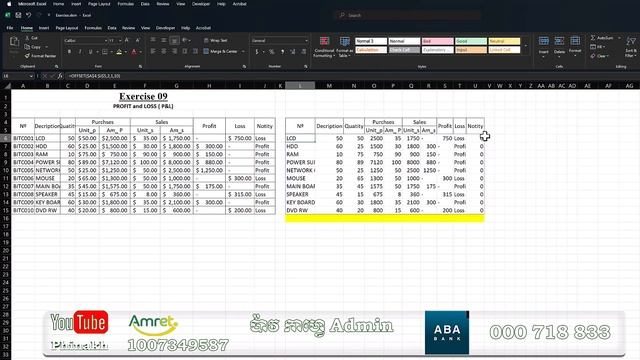Image resolution: width=640 pixels, height=360 pixels.
Task: Undo the last action
Action: click(28, 15)
